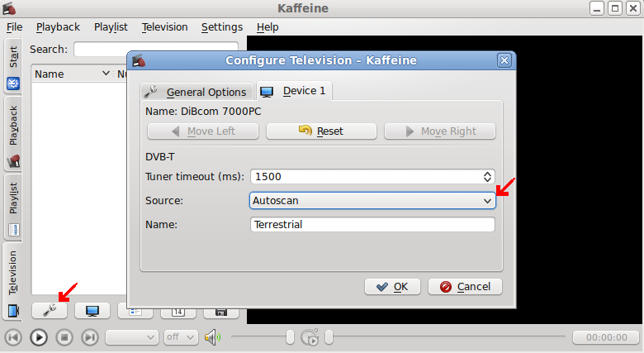This screenshot has width=644, height=353.
Task: Click the Start tab icon in sidebar
Action: click(x=13, y=83)
